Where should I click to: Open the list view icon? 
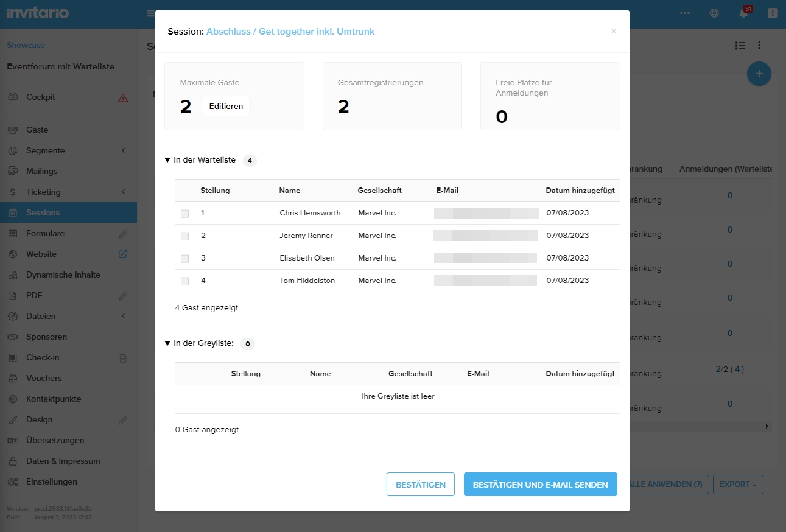740,46
